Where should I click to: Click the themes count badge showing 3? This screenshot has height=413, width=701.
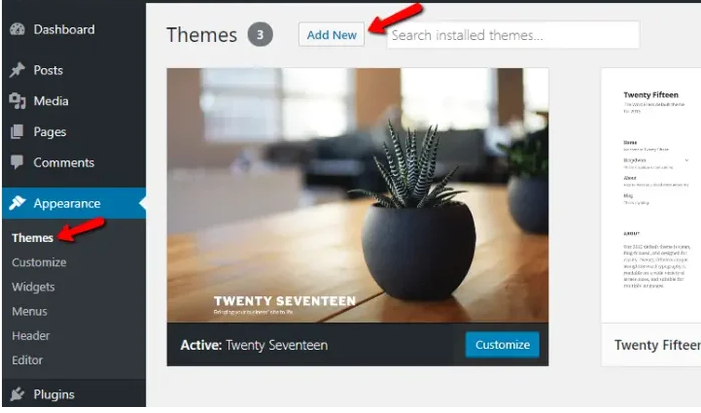[260, 34]
